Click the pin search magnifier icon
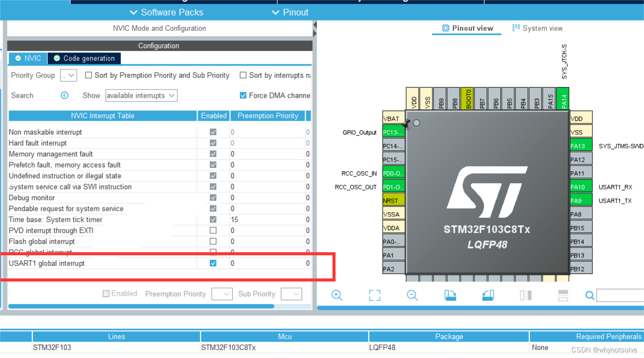Viewport: 644px width, 358px height. [590, 295]
